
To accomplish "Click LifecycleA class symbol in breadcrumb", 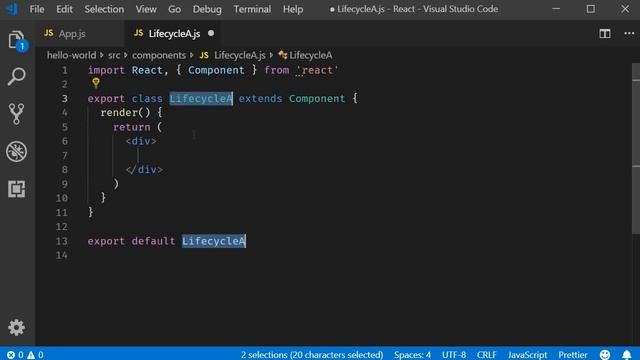I will point(305,55).
